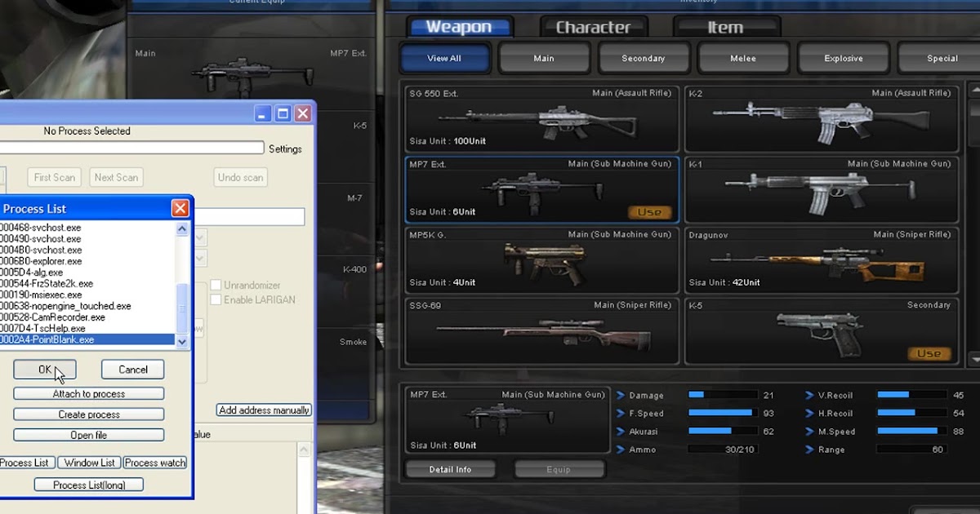Filter weapons by Secondary category
Image resolution: width=980 pixels, height=514 pixels.
[644, 59]
